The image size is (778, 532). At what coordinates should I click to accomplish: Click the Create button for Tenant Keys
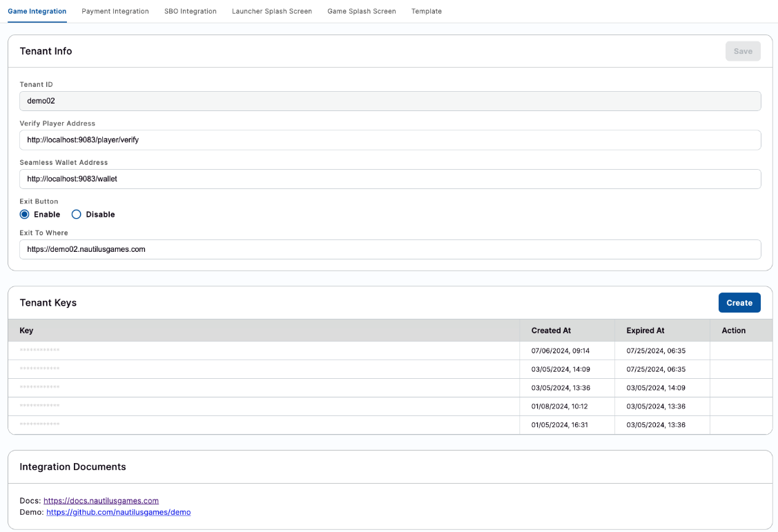739,303
